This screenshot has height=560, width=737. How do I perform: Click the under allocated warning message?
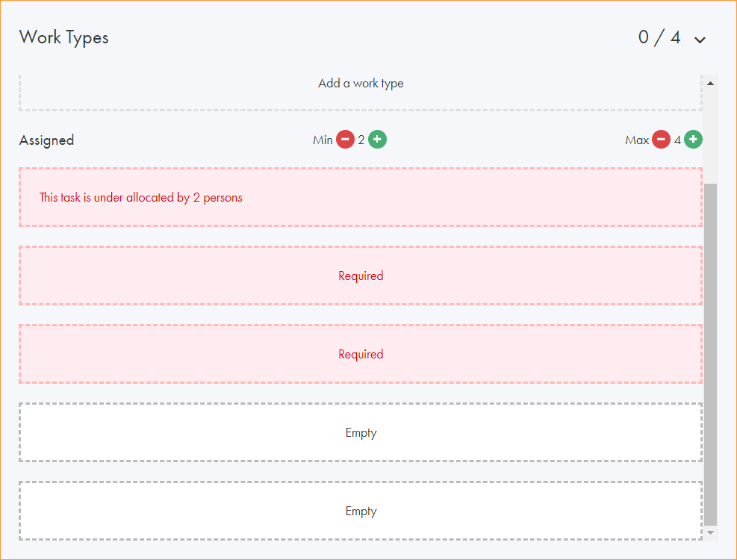pos(141,198)
